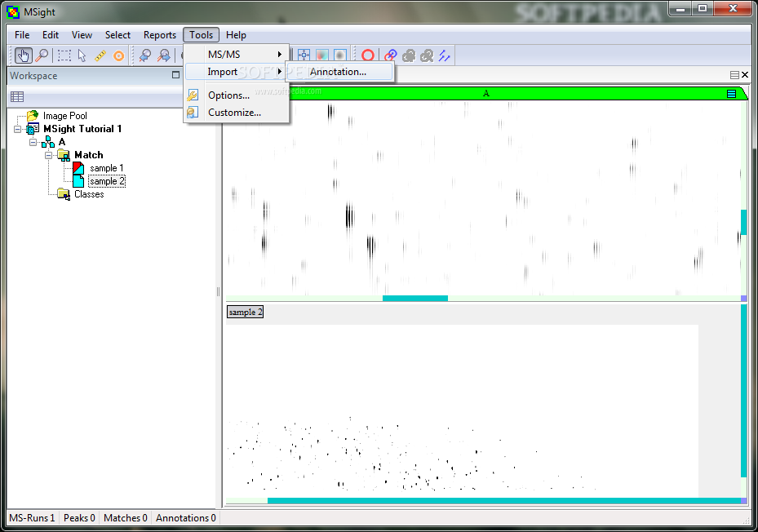Select the arrow pointer tool
The image size is (758, 532).
82,55
